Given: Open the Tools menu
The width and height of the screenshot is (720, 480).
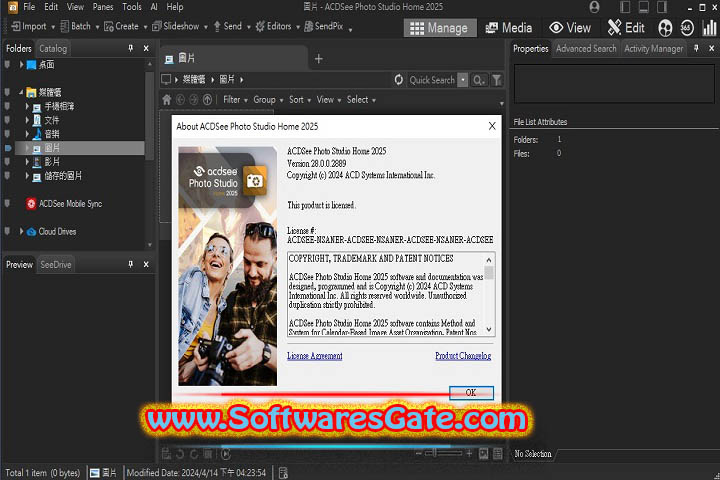Looking at the screenshot, I should pos(132,7).
